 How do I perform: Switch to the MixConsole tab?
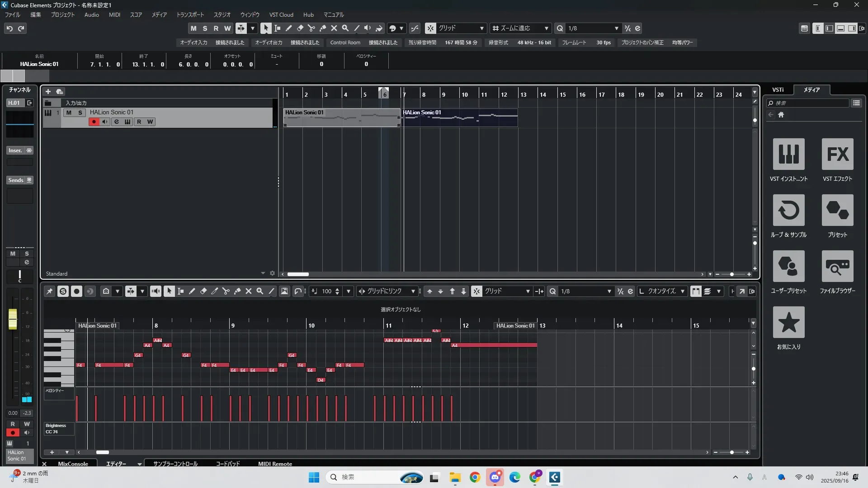73,464
